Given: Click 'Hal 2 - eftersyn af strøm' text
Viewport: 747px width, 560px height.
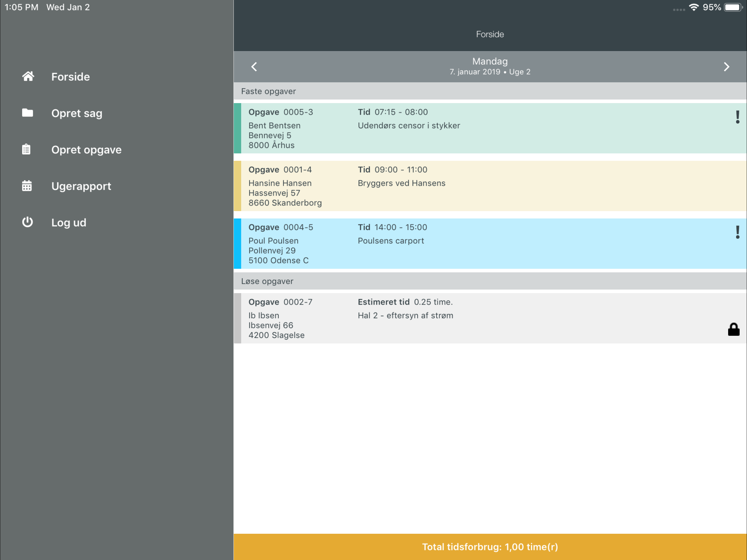Looking at the screenshot, I should coord(405,316).
